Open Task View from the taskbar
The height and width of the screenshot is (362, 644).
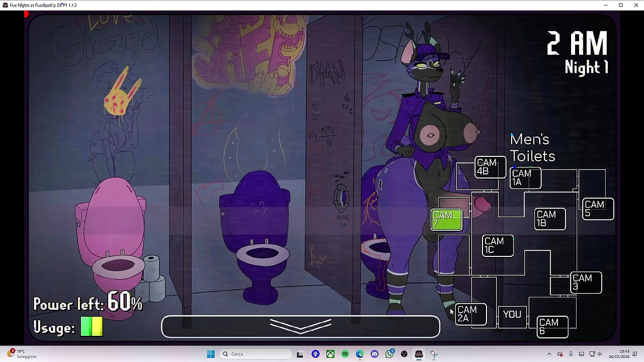click(300, 354)
